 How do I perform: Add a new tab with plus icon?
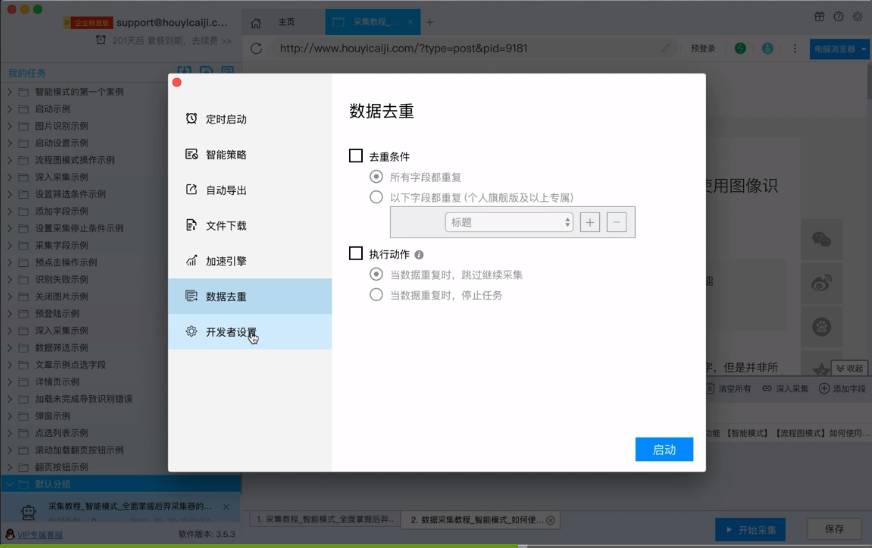429,22
